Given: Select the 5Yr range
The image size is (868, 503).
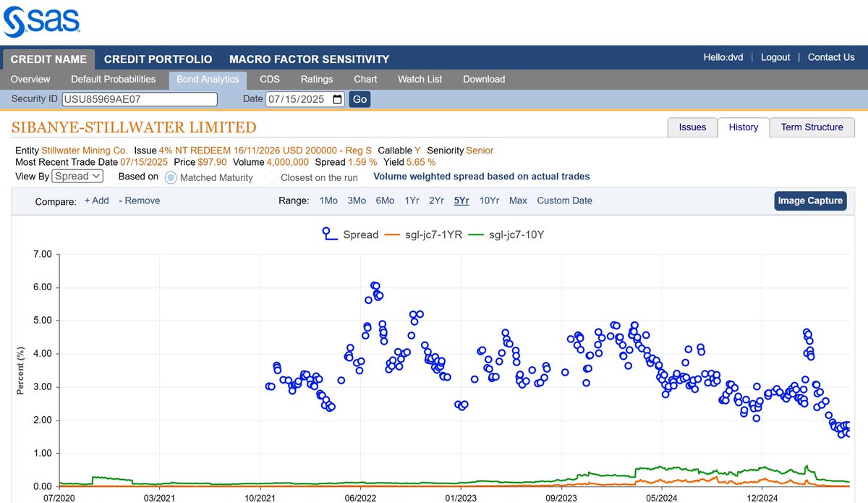Looking at the screenshot, I should (461, 200).
